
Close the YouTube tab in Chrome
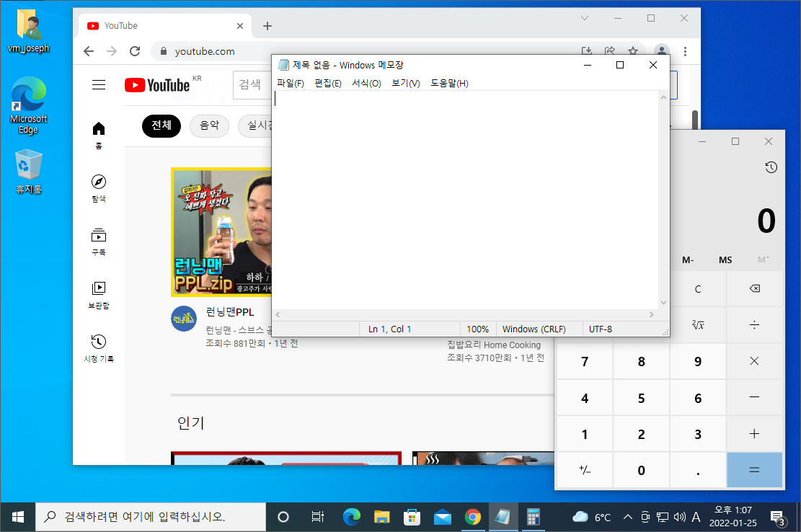tap(240, 26)
